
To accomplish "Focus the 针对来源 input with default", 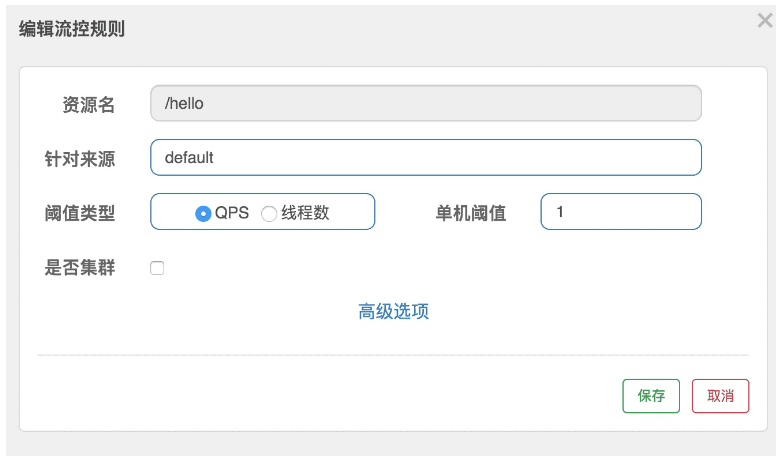I will (x=426, y=158).
